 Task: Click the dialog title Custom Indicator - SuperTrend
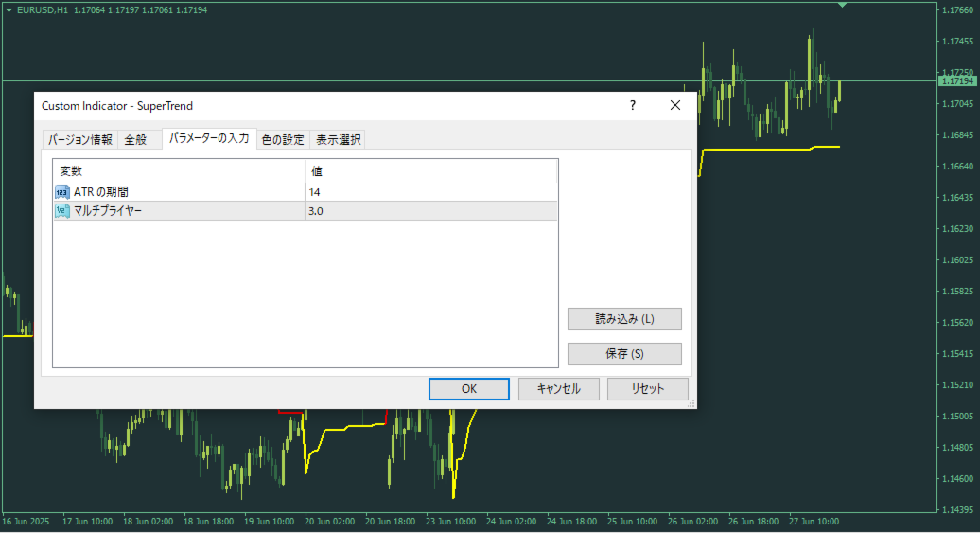[x=117, y=106]
